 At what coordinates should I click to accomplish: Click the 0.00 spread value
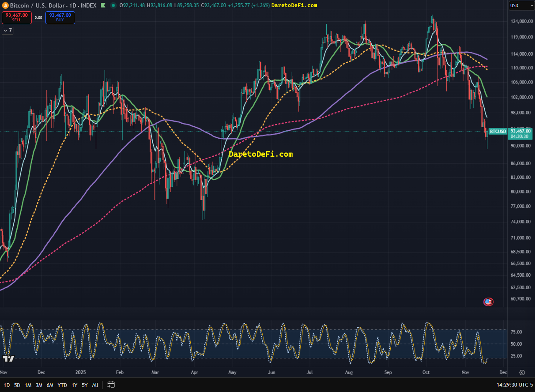click(38, 18)
